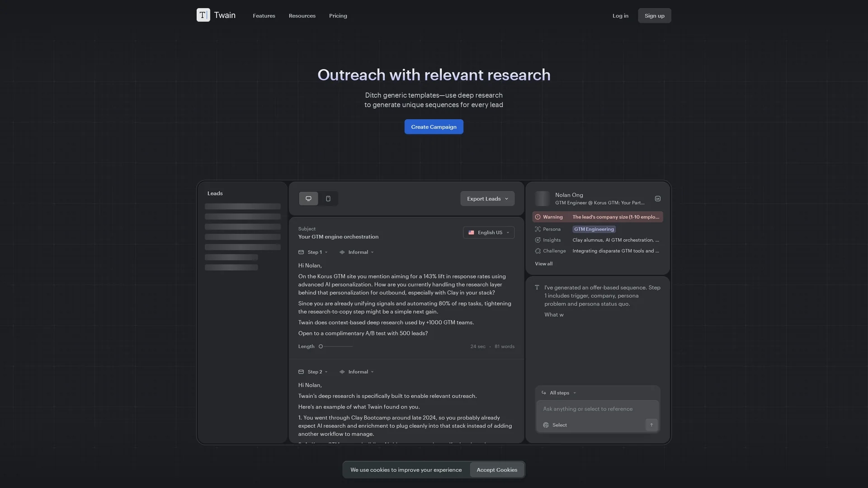Click the first placeholder lead row
Image resolution: width=868 pixels, height=488 pixels.
coord(243,206)
